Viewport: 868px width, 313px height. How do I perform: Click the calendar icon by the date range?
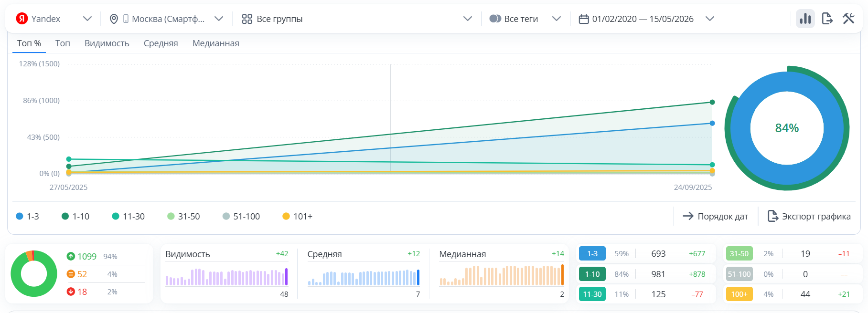pyautogui.click(x=583, y=19)
